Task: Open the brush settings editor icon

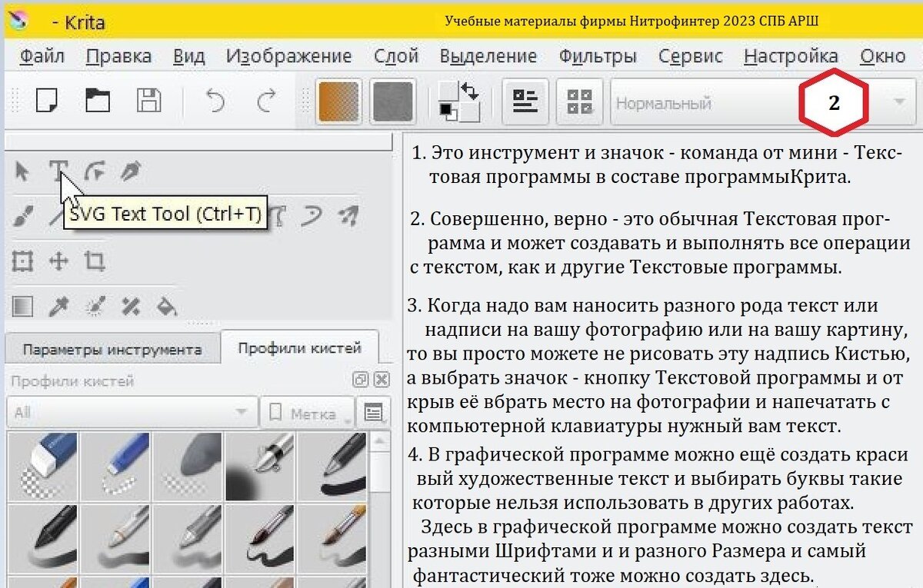Action: [x=525, y=101]
